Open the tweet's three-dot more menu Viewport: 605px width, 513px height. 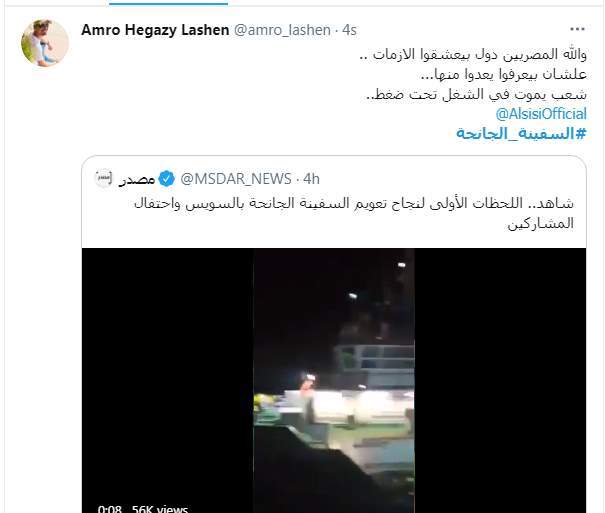pos(577,29)
